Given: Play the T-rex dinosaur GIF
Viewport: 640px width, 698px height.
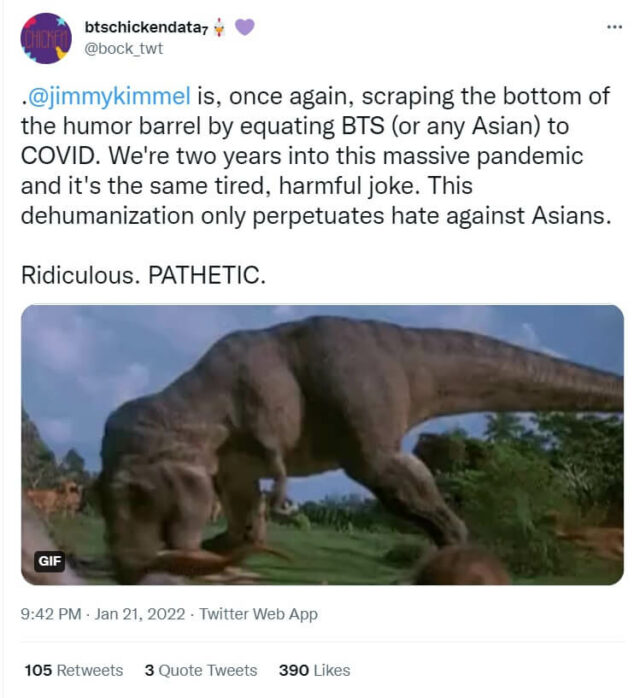Looking at the screenshot, I should [322, 444].
